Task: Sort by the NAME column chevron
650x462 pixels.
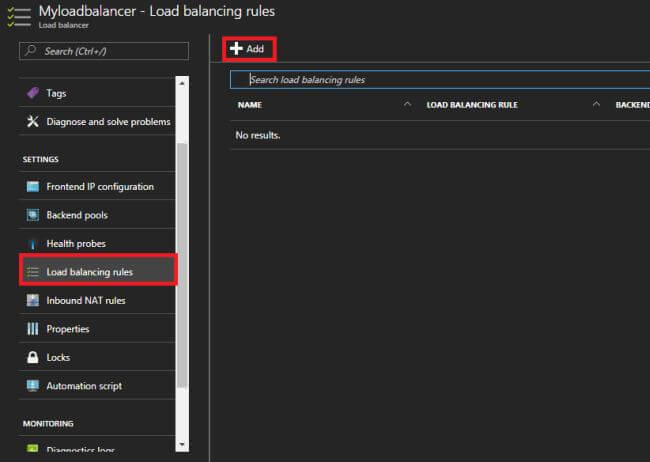Action: pyautogui.click(x=407, y=104)
